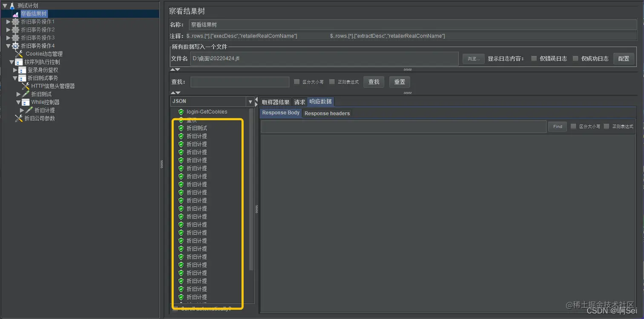The height and width of the screenshot is (319, 644).
Task: Tick 正则表达式 beside the 查找 button
Action: (332, 82)
